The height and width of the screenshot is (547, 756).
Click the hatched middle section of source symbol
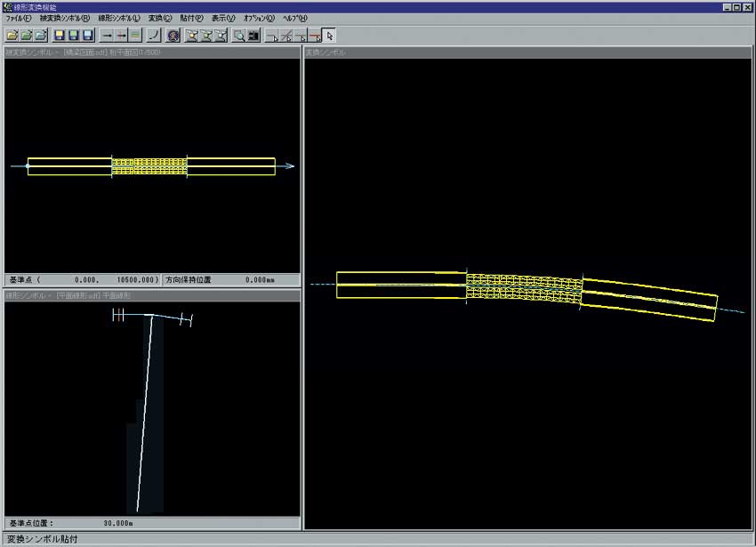149,166
